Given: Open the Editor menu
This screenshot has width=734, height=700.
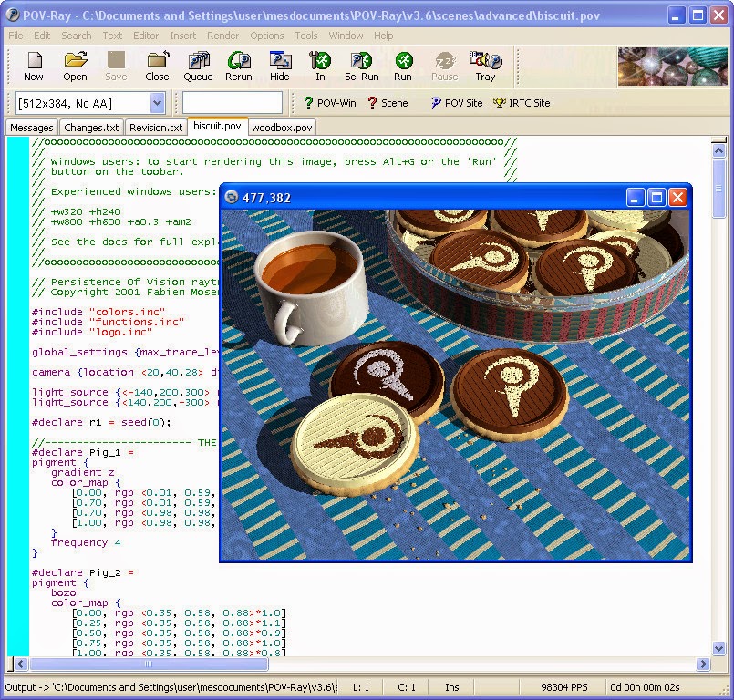Looking at the screenshot, I should [146, 36].
